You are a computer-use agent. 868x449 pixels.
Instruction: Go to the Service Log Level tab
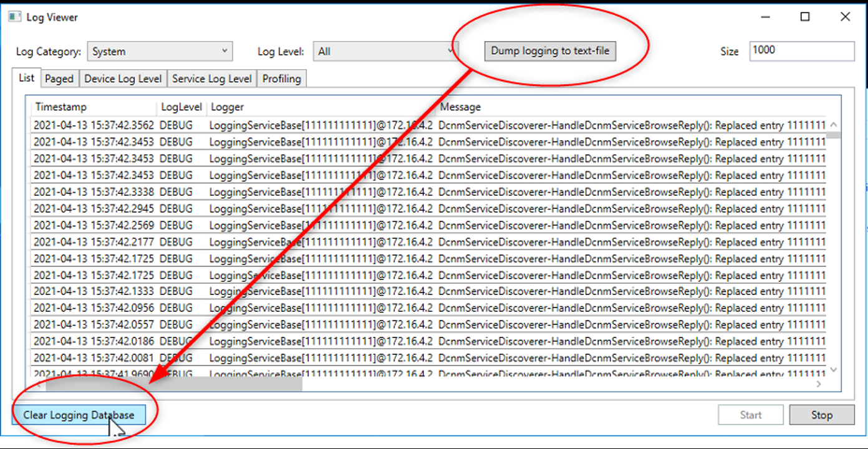coord(212,79)
